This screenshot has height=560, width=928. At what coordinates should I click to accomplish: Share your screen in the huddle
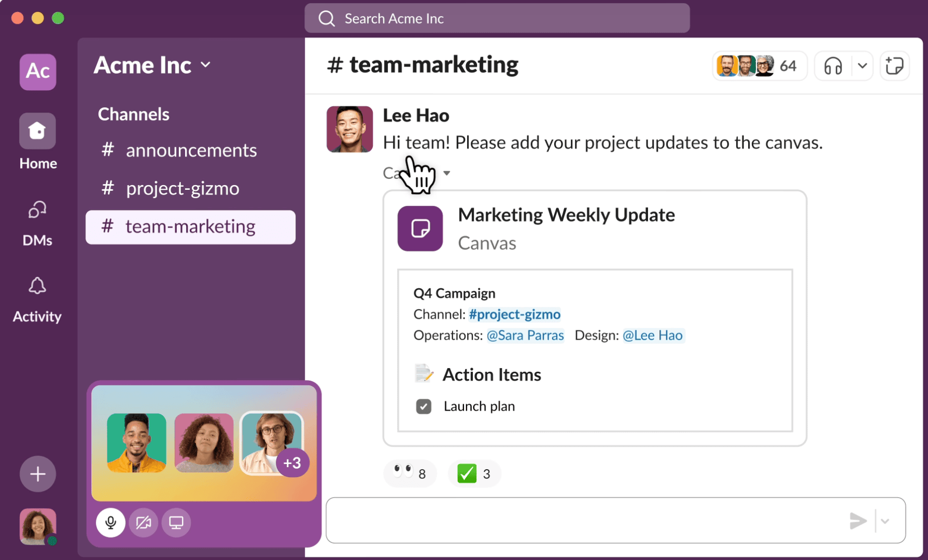176,523
